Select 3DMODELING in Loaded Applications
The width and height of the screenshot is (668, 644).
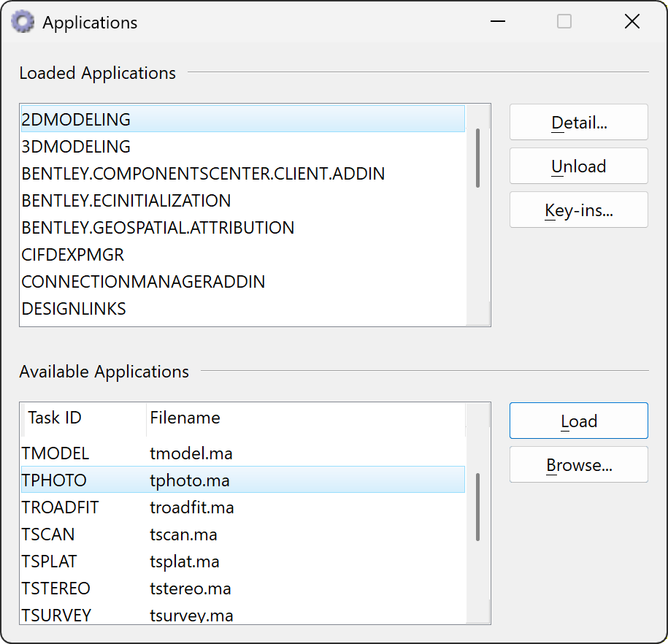tap(243, 147)
